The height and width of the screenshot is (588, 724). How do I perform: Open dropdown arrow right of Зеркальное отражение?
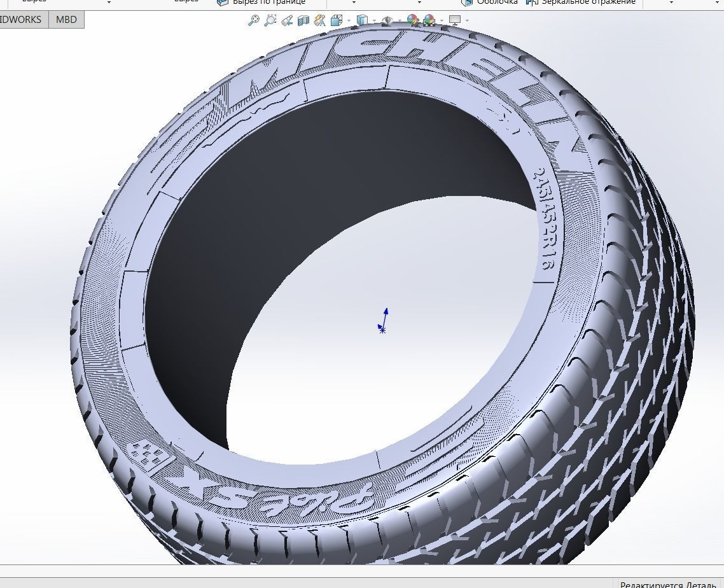coord(671,3)
